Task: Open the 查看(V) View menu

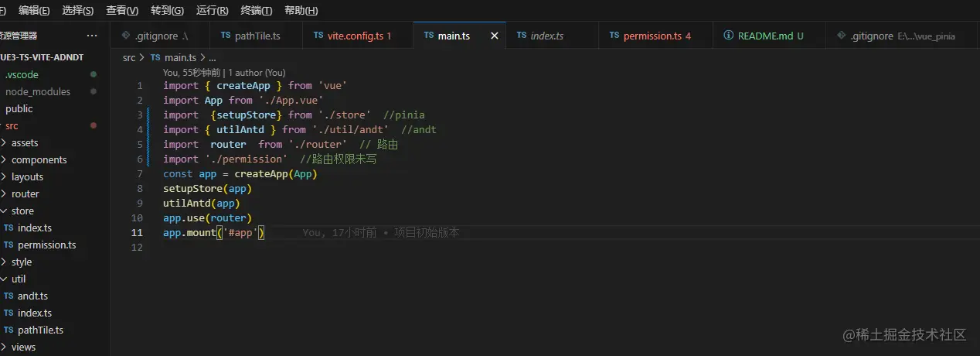Action: point(122,10)
